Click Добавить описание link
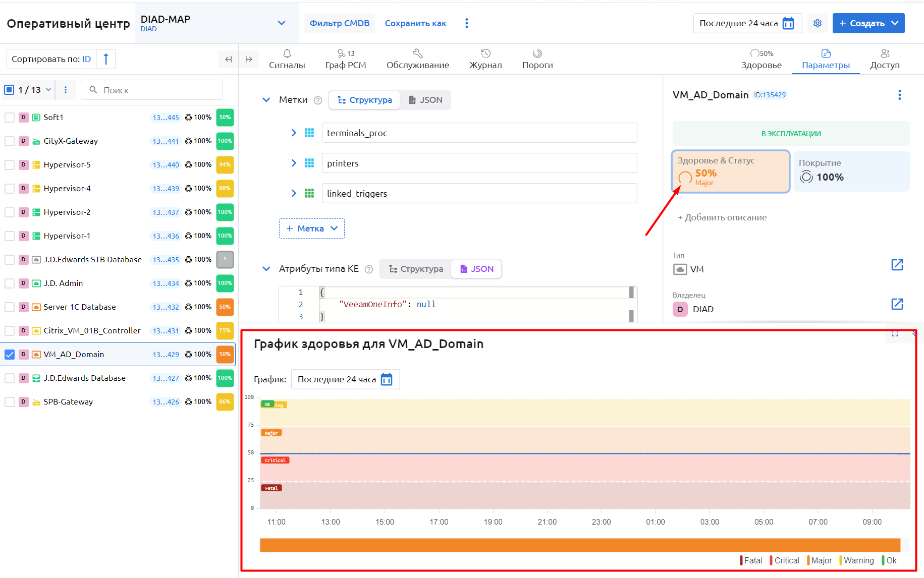Screen dimensions: 924x578 pyautogui.click(x=722, y=217)
